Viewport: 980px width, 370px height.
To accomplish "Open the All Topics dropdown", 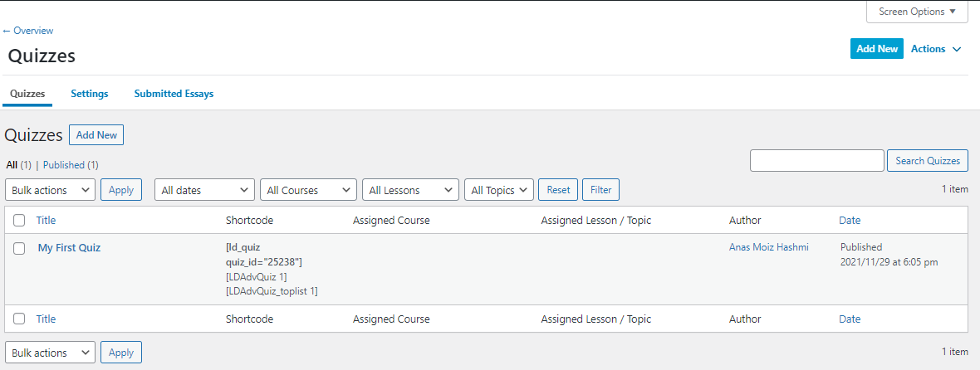I will (x=499, y=190).
